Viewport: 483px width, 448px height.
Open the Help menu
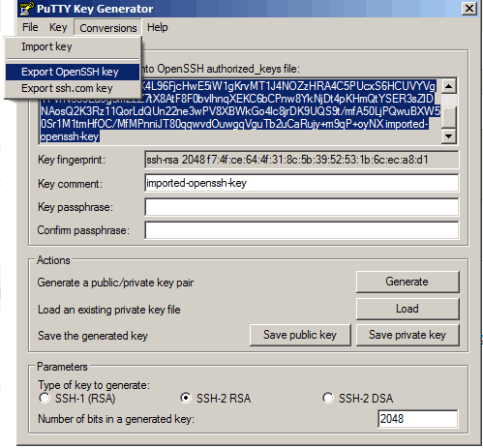(158, 27)
